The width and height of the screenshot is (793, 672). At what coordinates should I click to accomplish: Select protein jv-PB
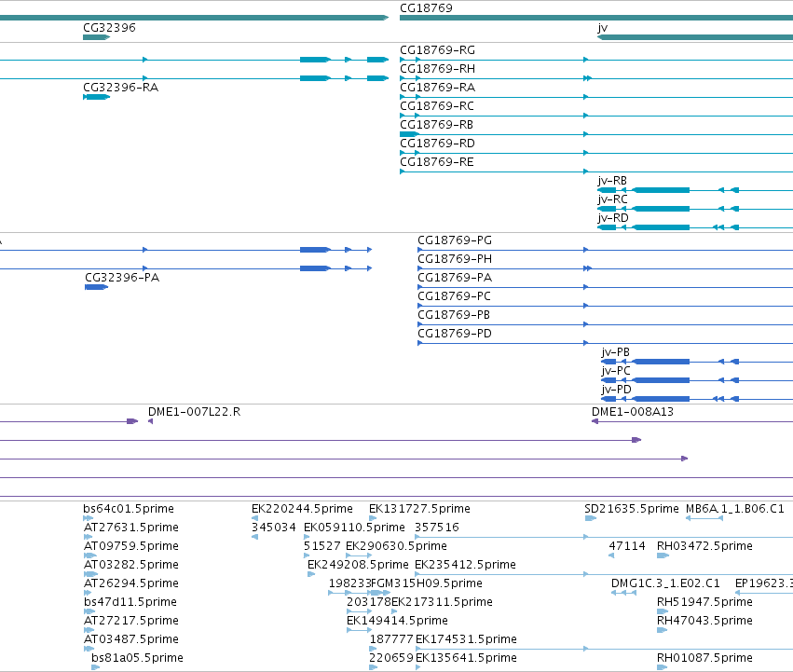(x=616, y=352)
